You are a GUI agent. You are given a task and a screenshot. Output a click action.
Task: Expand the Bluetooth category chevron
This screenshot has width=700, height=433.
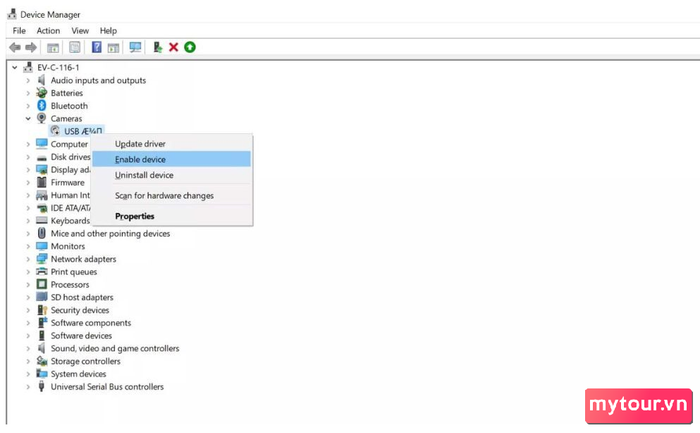point(28,106)
